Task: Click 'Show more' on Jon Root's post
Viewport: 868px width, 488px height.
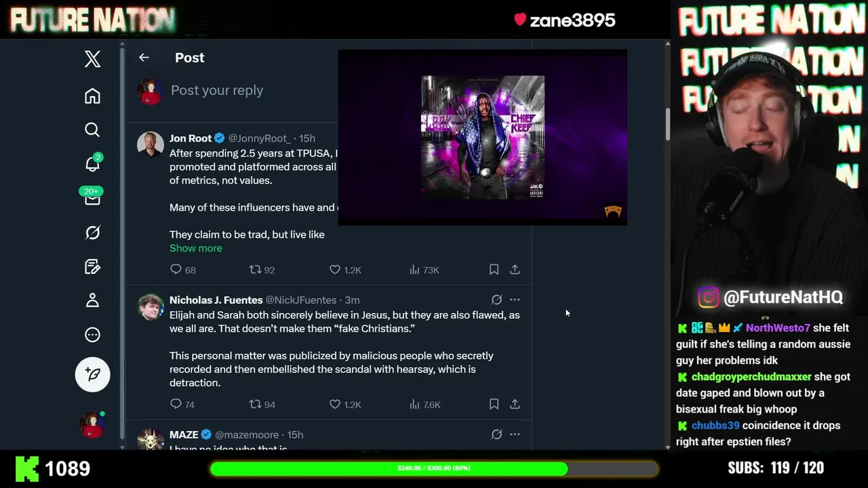Action: pyautogui.click(x=196, y=248)
